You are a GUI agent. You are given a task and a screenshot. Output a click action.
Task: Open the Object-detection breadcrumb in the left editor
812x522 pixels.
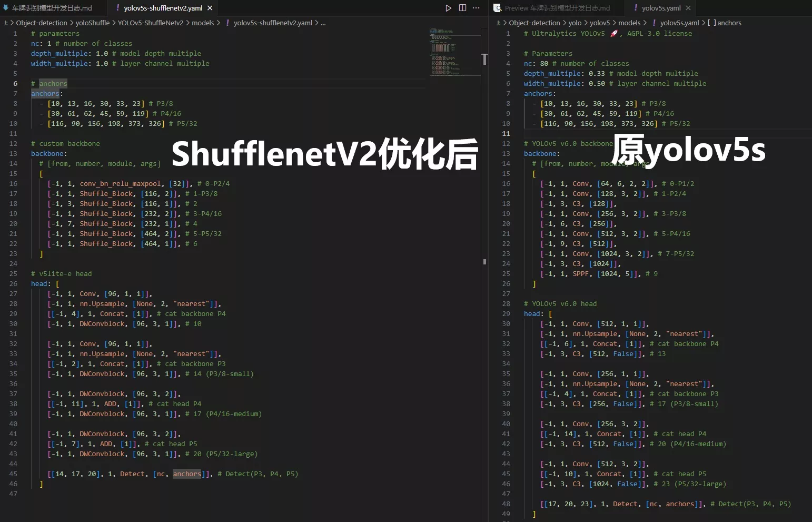click(42, 23)
